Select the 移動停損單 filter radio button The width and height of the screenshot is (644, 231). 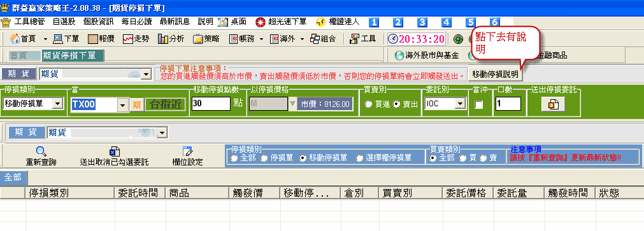tap(303, 158)
